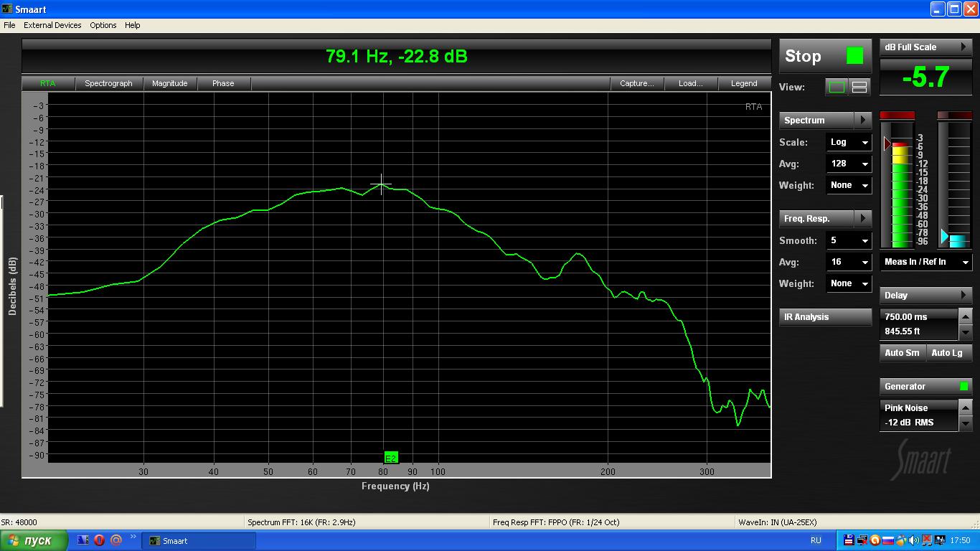Click the cyan reference level meter marker
The height and width of the screenshot is (551, 980).
(945, 236)
